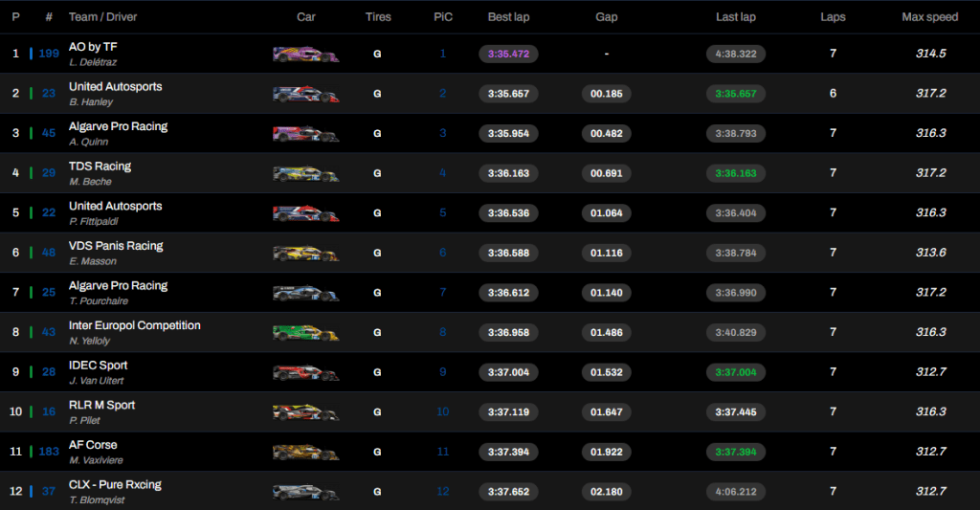The width and height of the screenshot is (980, 510).
Task: Click the laps count 6 for United Autosports
Action: tap(833, 93)
